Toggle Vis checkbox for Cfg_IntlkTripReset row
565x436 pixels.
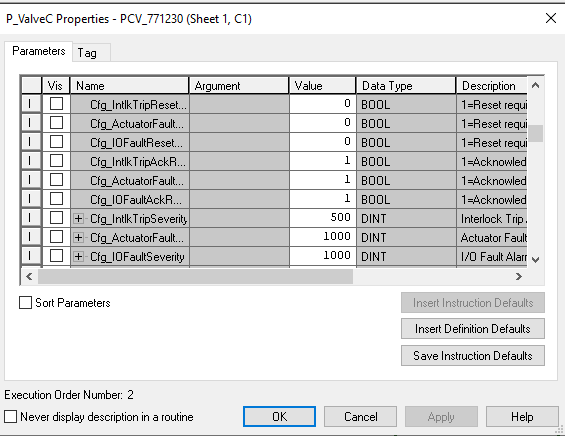tap(56, 104)
